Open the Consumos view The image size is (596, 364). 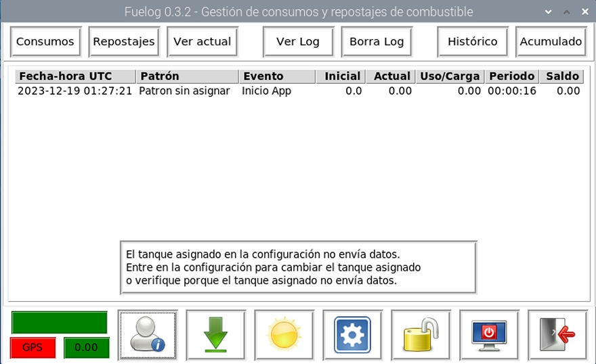coord(45,42)
